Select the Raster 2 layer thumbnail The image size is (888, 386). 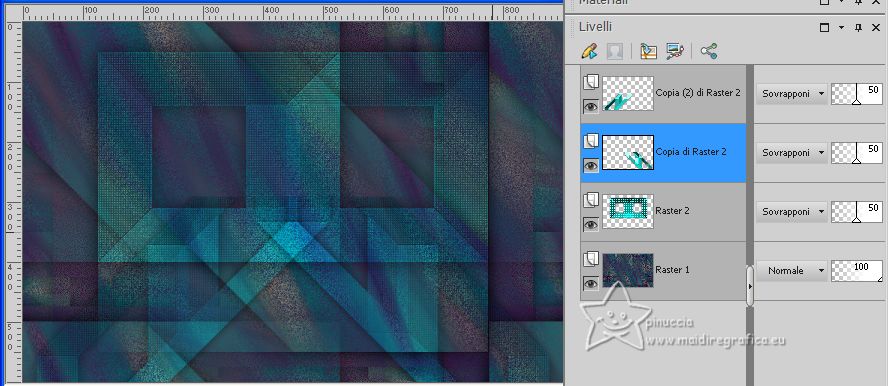[627, 211]
